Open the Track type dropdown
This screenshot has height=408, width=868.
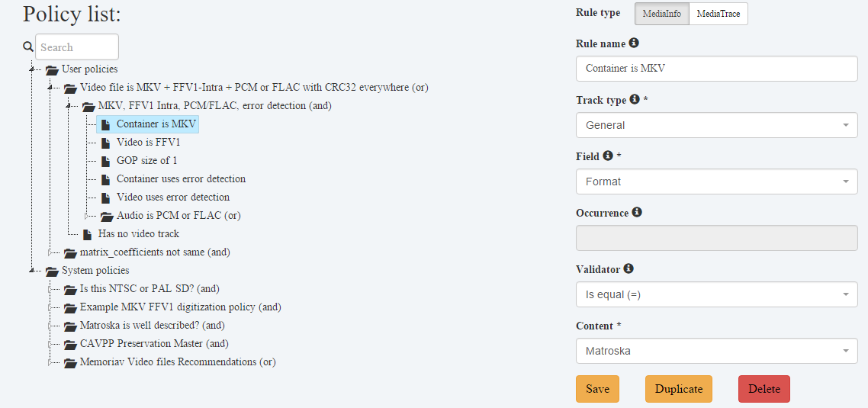(717, 125)
